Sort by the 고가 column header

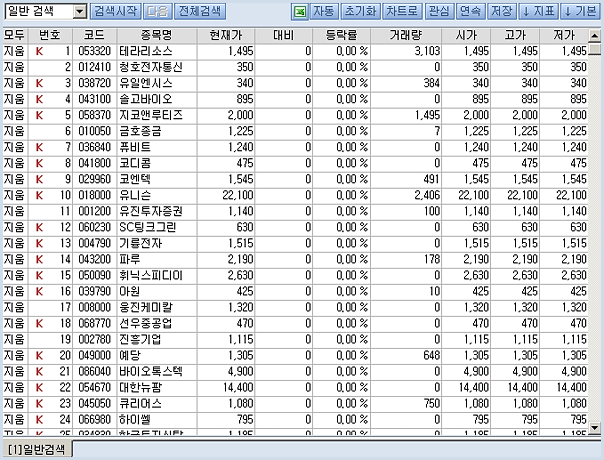pos(515,35)
